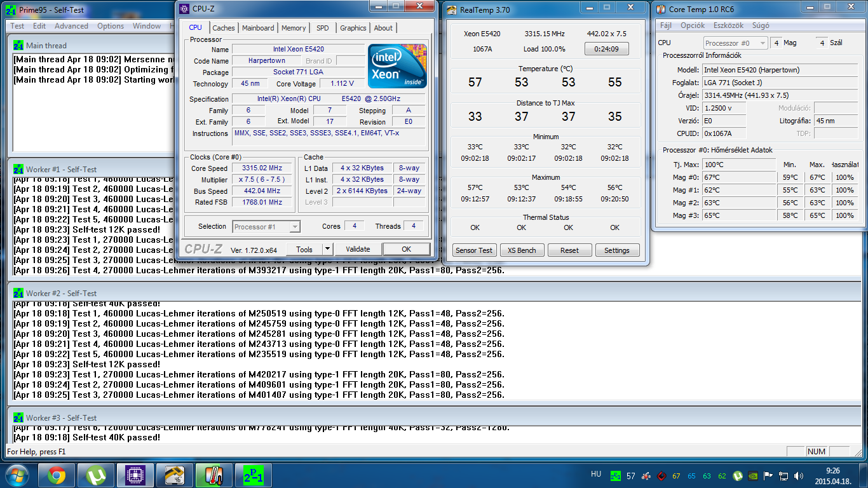The width and height of the screenshot is (868, 488).
Task: Click the Core Voltage value 1.112 V
Action: tap(342, 84)
